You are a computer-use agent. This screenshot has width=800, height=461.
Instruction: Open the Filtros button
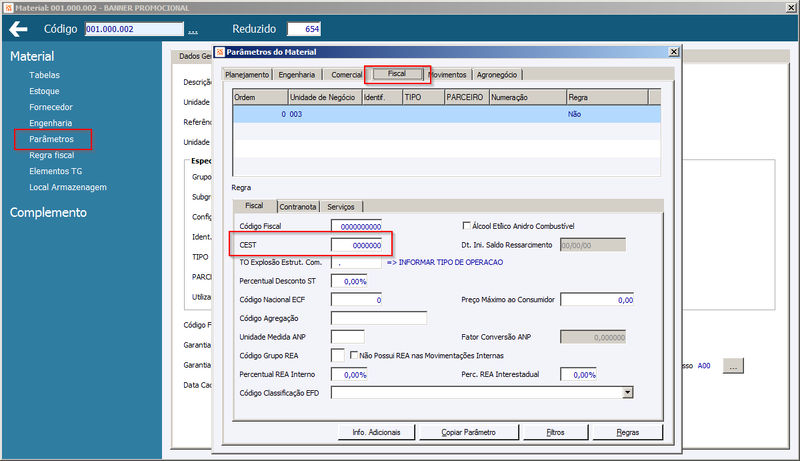(555, 432)
